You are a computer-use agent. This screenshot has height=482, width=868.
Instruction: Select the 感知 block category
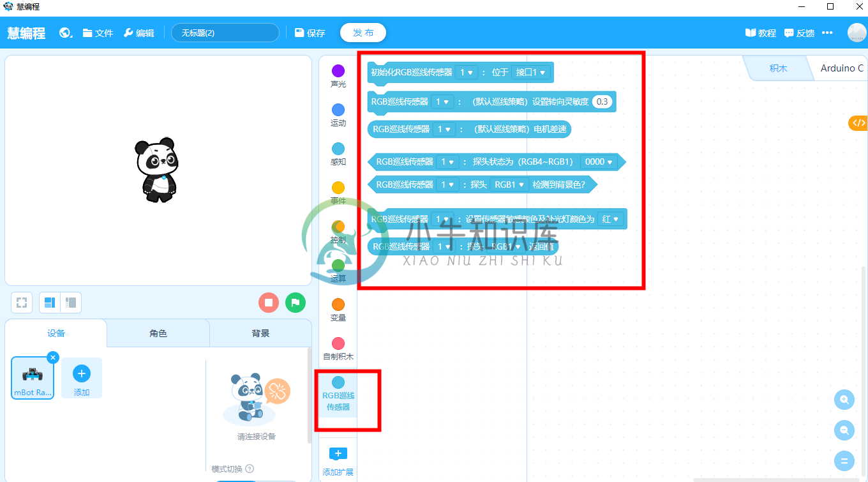tap(338, 154)
